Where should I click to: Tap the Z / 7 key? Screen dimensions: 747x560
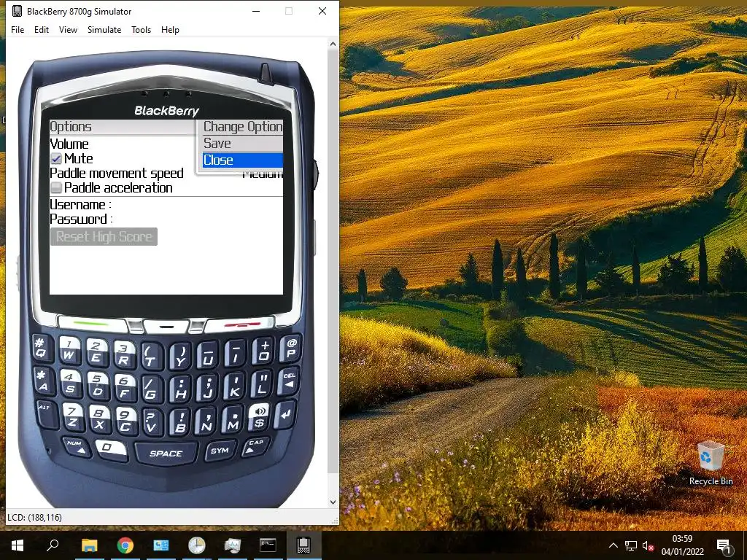(72, 416)
